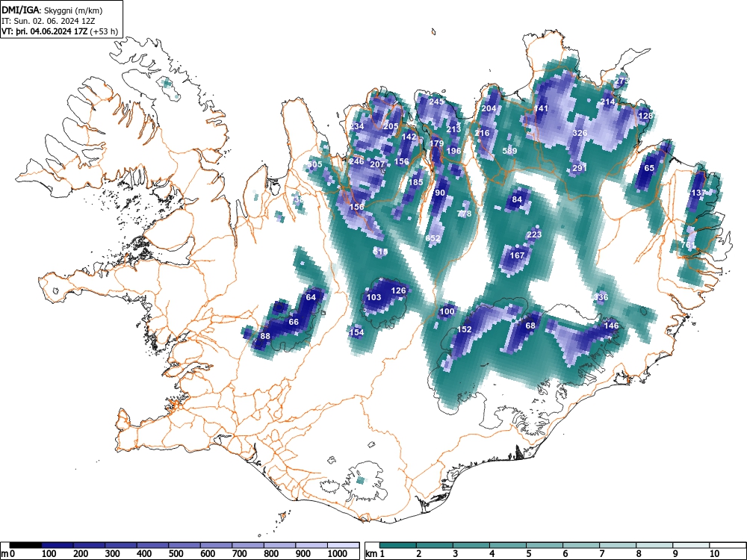Viewport: 747px width, 560px height.
Task: Click the '10' label ending the km legend
Action: click(713, 554)
